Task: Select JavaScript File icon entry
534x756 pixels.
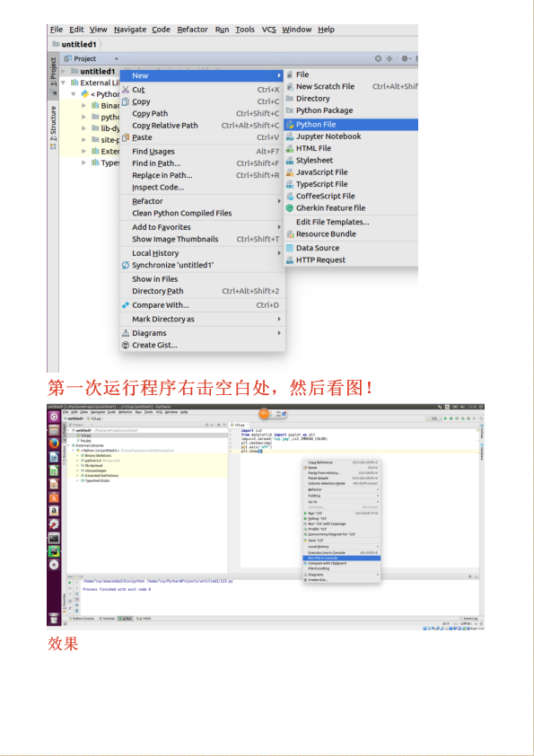Action: click(x=290, y=172)
